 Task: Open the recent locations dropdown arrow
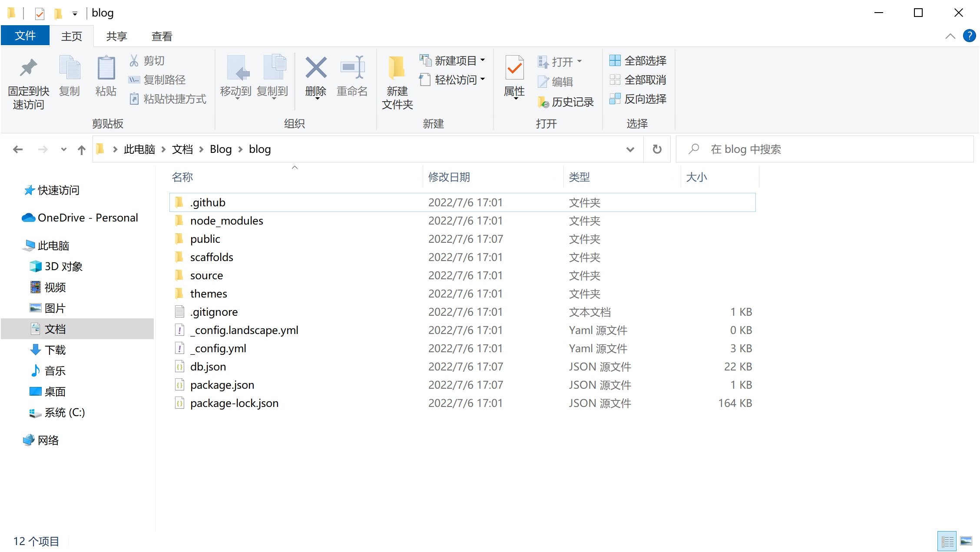click(x=64, y=149)
